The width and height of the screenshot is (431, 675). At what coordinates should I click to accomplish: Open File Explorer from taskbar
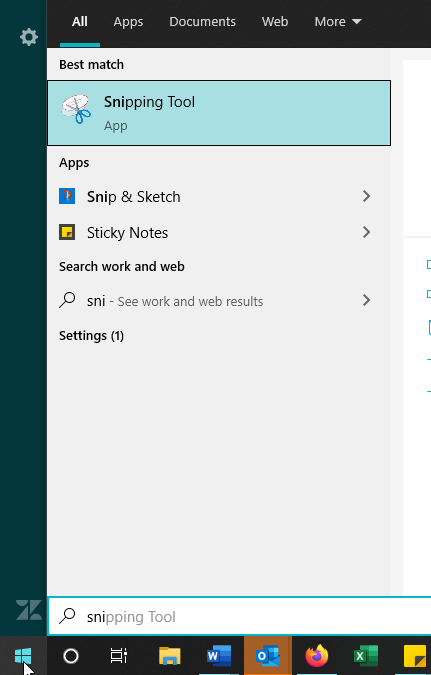coord(170,656)
